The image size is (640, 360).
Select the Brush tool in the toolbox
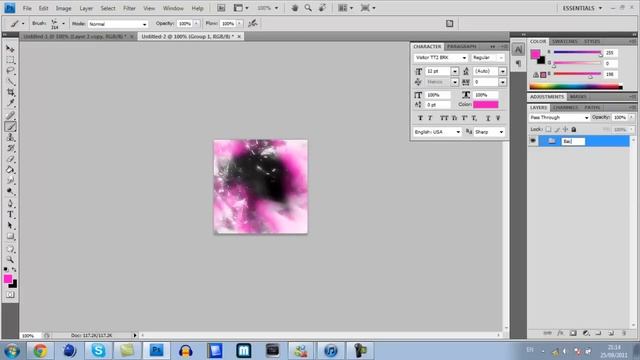click(x=10, y=127)
